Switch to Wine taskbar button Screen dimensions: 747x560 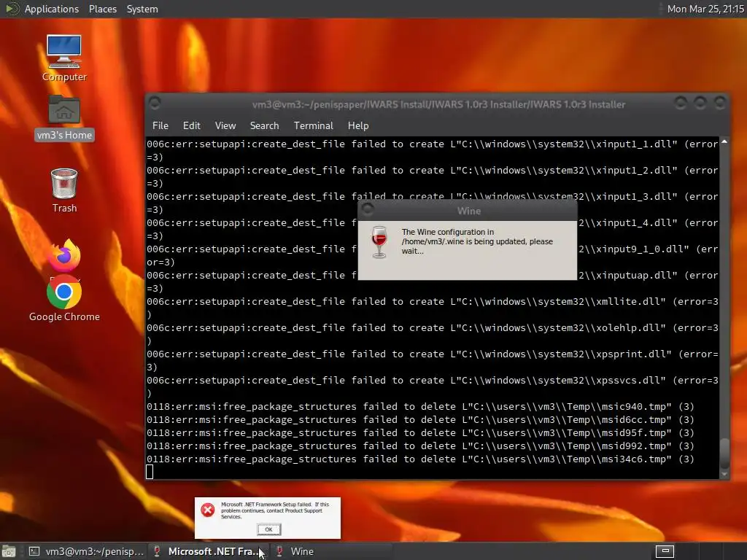pyautogui.click(x=332, y=551)
